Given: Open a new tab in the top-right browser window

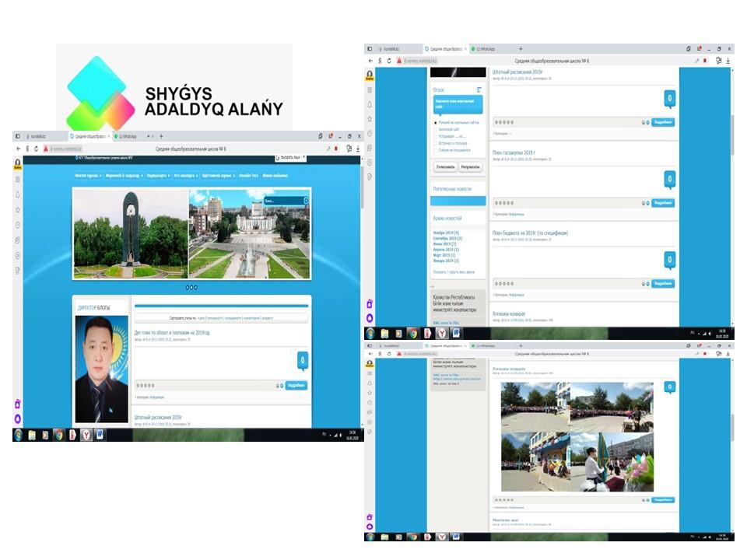Looking at the screenshot, I should [x=521, y=48].
